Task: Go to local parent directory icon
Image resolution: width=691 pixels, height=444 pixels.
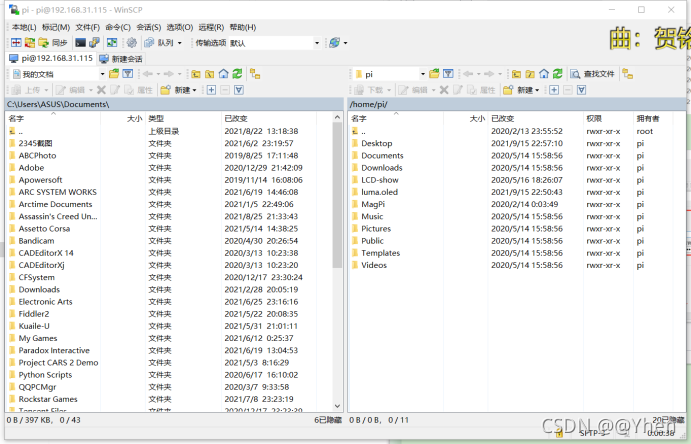Action: point(196,74)
